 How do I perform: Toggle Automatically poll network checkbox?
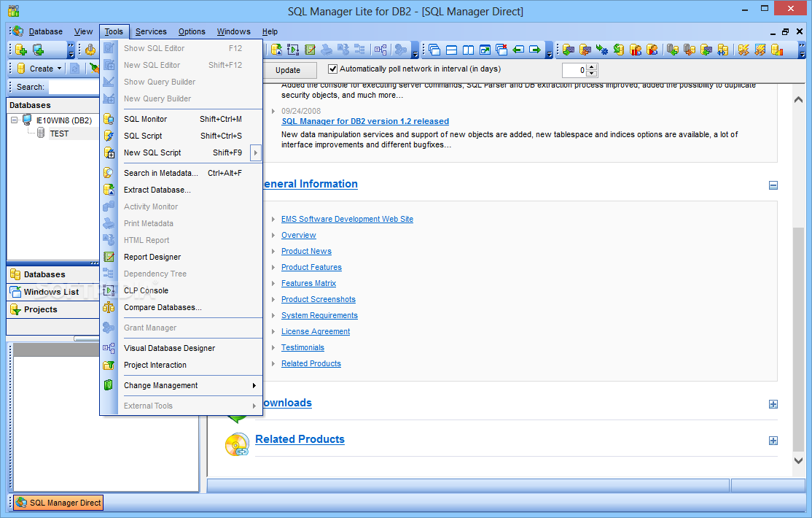click(x=333, y=69)
